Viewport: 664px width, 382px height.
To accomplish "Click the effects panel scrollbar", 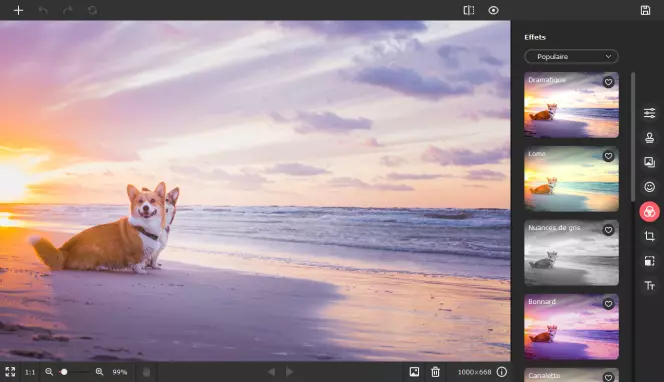I will pos(633,137).
